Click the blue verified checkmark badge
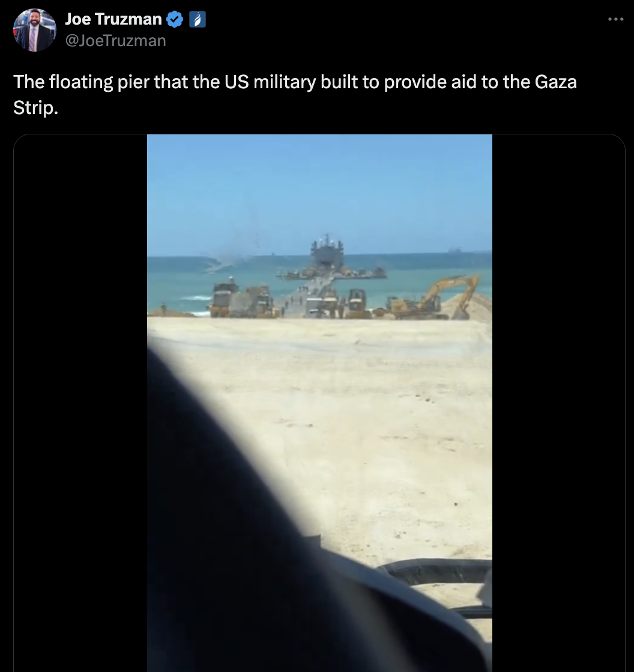 (x=175, y=19)
